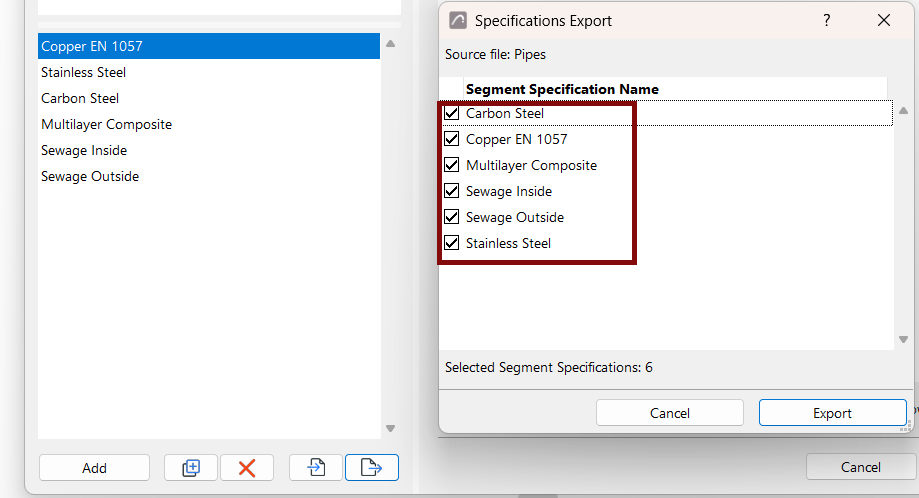Click the Sewage Outside name in export list

click(515, 217)
